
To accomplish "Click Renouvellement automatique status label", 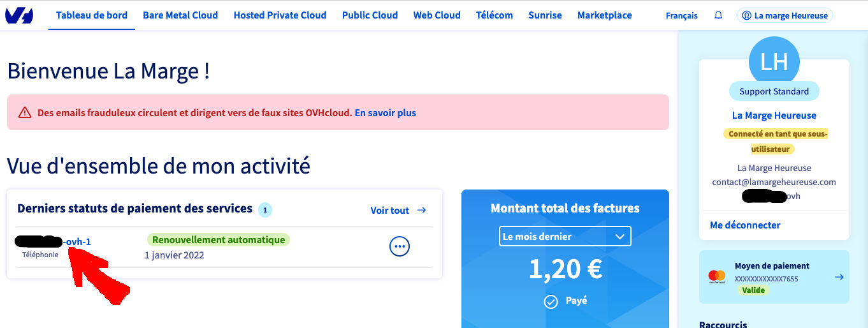I will (219, 240).
